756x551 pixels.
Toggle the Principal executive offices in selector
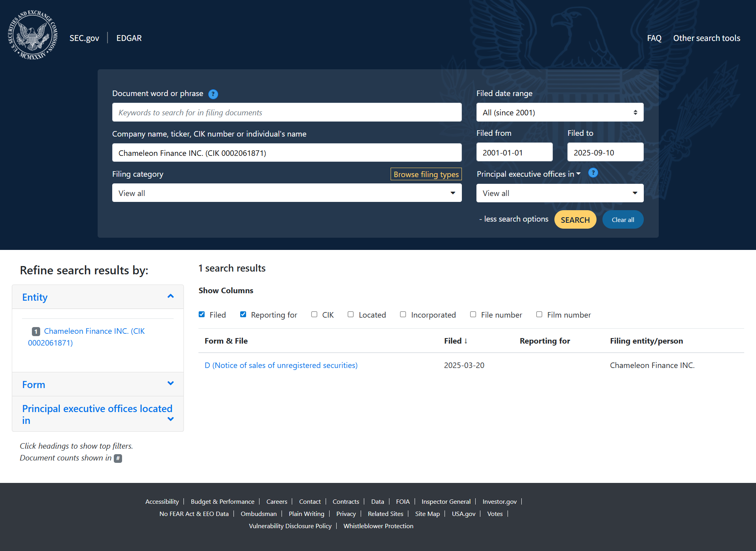pyautogui.click(x=528, y=174)
